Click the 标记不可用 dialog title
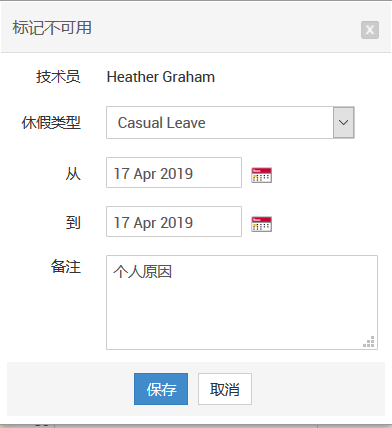This screenshot has height=428, width=392. tap(52, 27)
